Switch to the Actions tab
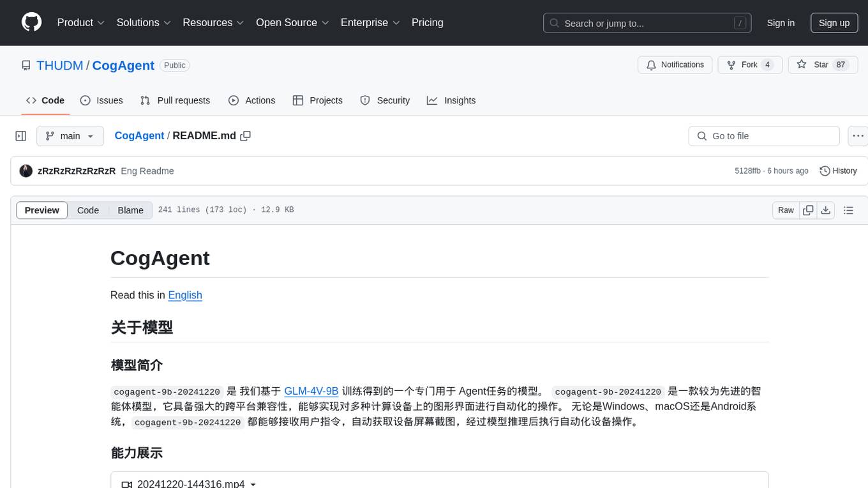 [x=251, y=100]
